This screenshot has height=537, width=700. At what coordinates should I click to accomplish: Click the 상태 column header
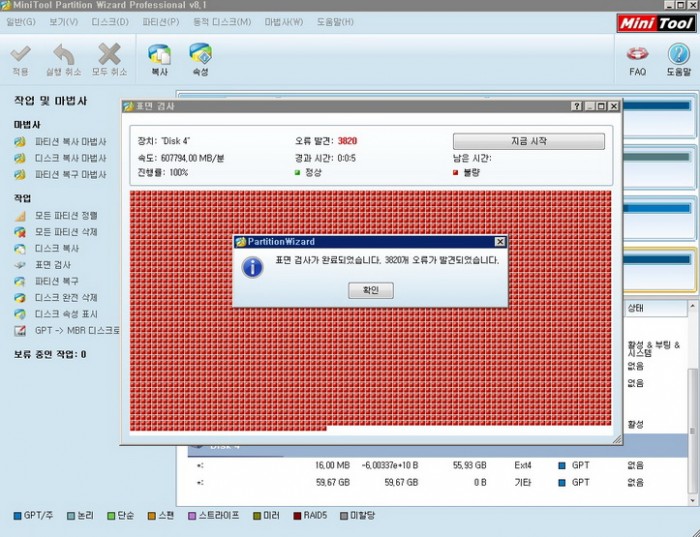point(655,308)
